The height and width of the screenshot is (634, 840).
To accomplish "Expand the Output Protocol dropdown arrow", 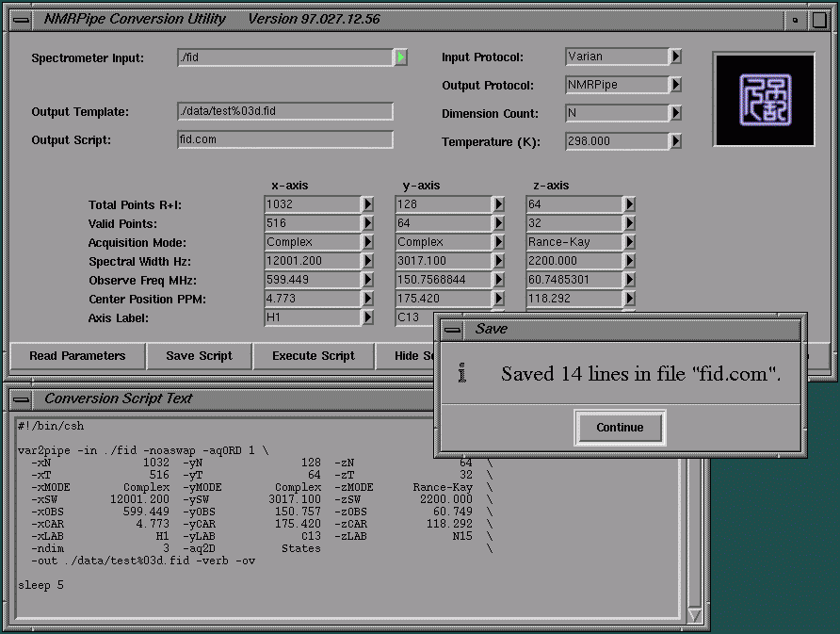I will point(675,85).
